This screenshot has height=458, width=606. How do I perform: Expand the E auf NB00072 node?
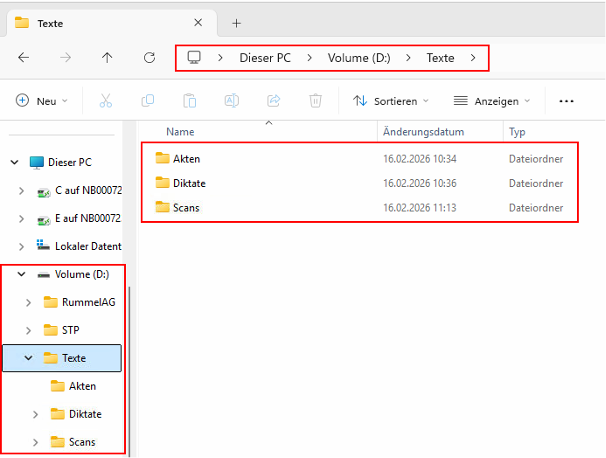(21, 219)
